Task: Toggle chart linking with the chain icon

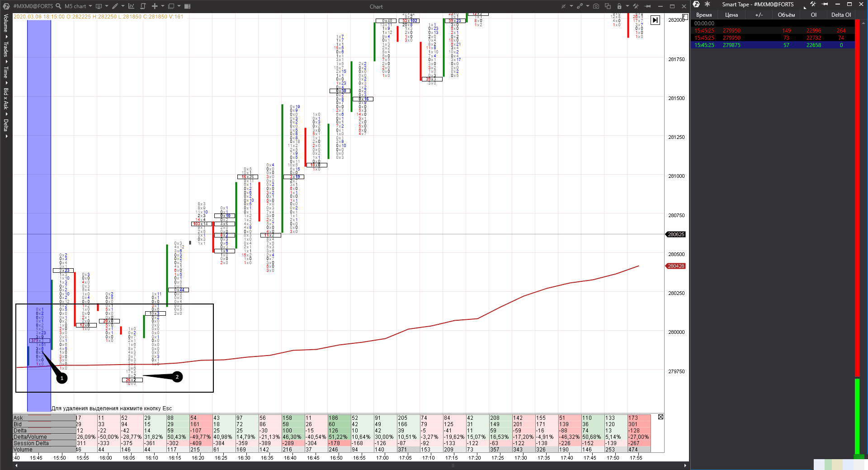Action: [580, 6]
